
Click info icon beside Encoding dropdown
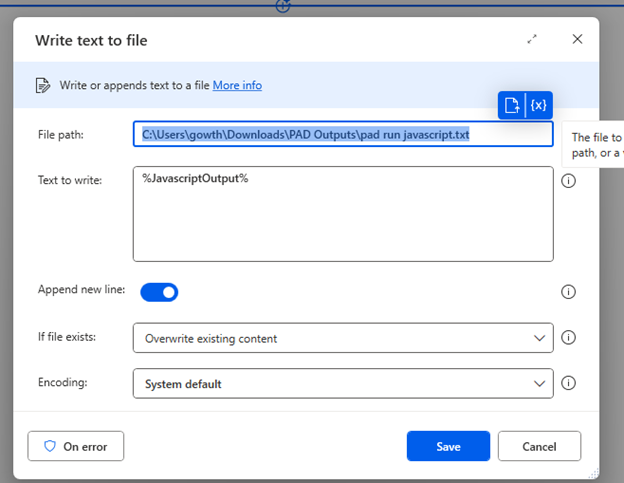(568, 383)
